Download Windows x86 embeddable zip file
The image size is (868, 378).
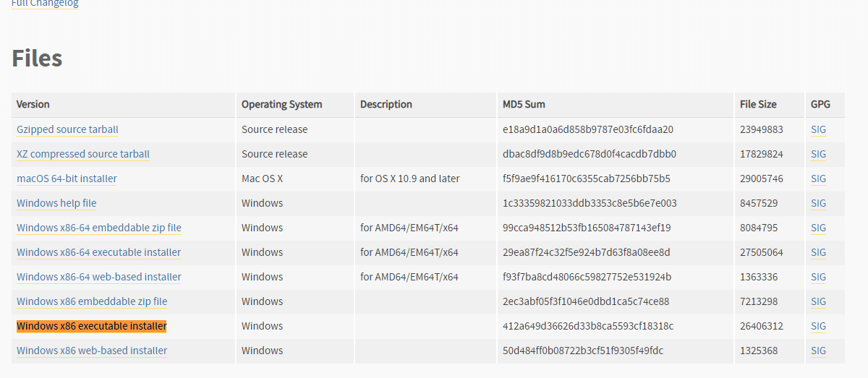pyautogui.click(x=92, y=301)
